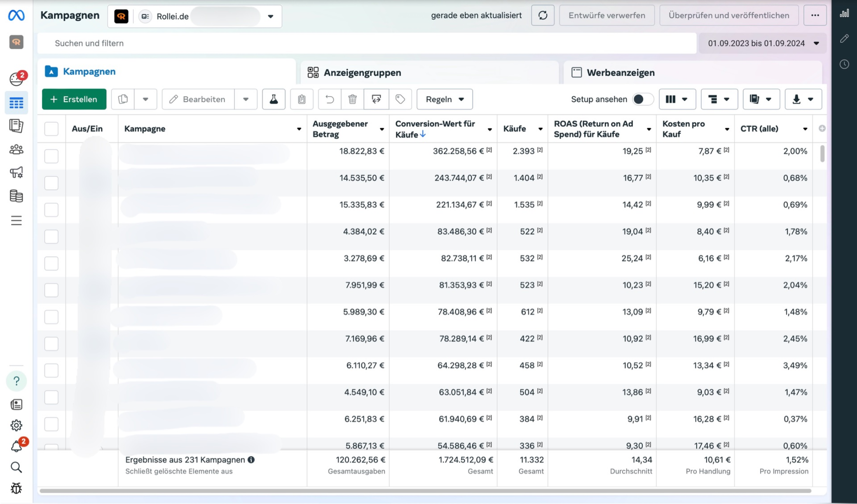Refresh the campaign data
Image resolution: width=857 pixels, height=504 pixels.
pos(543,16)
